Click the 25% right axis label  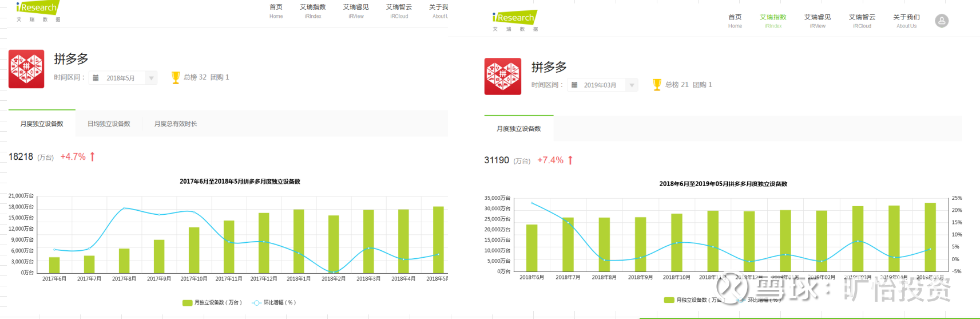(957, 198)
